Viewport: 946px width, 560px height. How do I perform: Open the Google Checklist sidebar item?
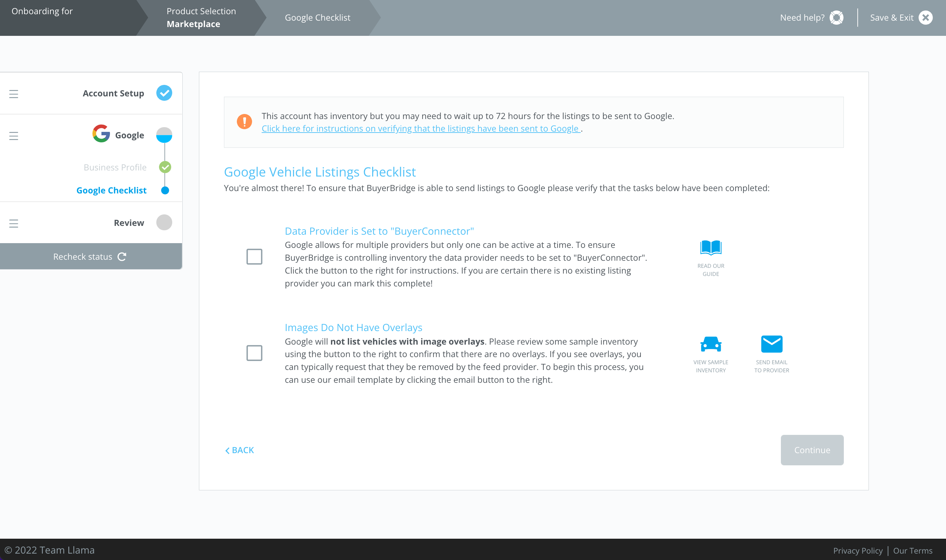click(x=111, y=190)
